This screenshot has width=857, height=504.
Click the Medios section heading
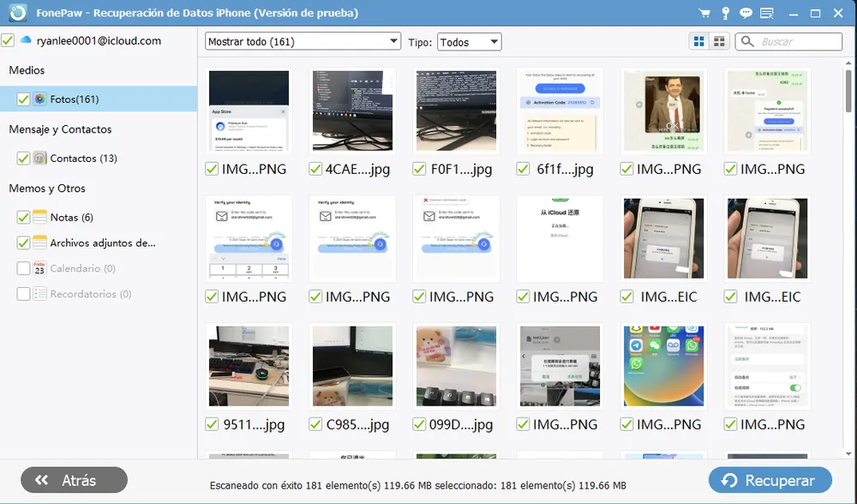click(x=27, y=70)
